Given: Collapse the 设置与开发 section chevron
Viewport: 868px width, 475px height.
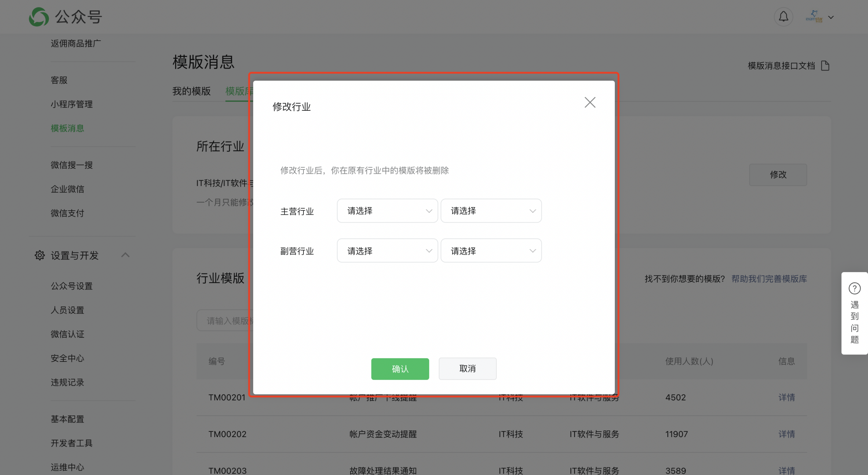Looking at the screenshot, I should pyautogui.click(x=125, y=255).
